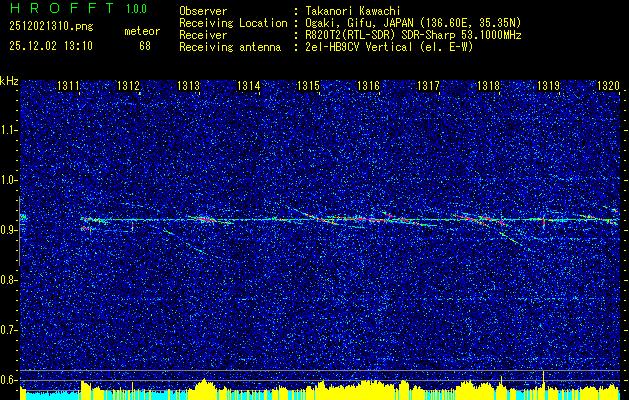
Task: Click the 1.0 kHz axis label
Action: 8,181
